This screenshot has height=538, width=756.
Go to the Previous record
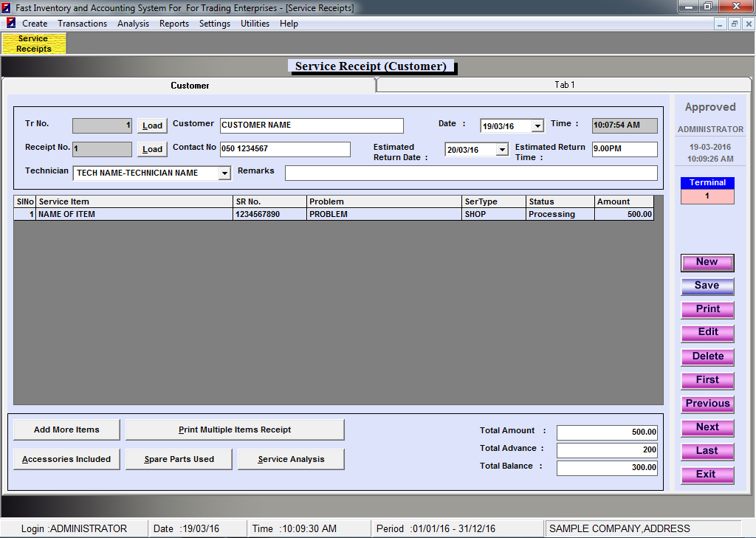point(707,404)
